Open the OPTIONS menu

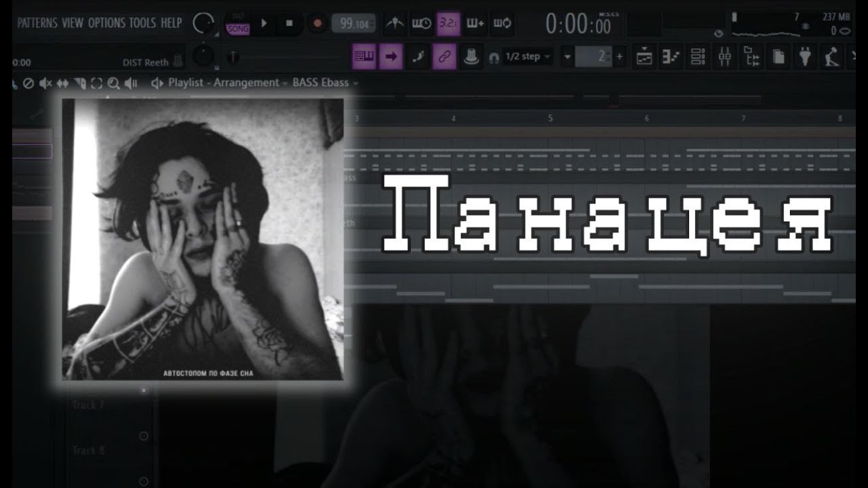pyautogui.click(x=106, y=23)
